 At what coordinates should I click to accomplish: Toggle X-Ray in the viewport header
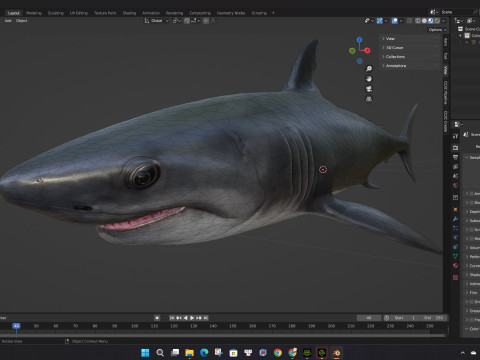pos(409,21)
